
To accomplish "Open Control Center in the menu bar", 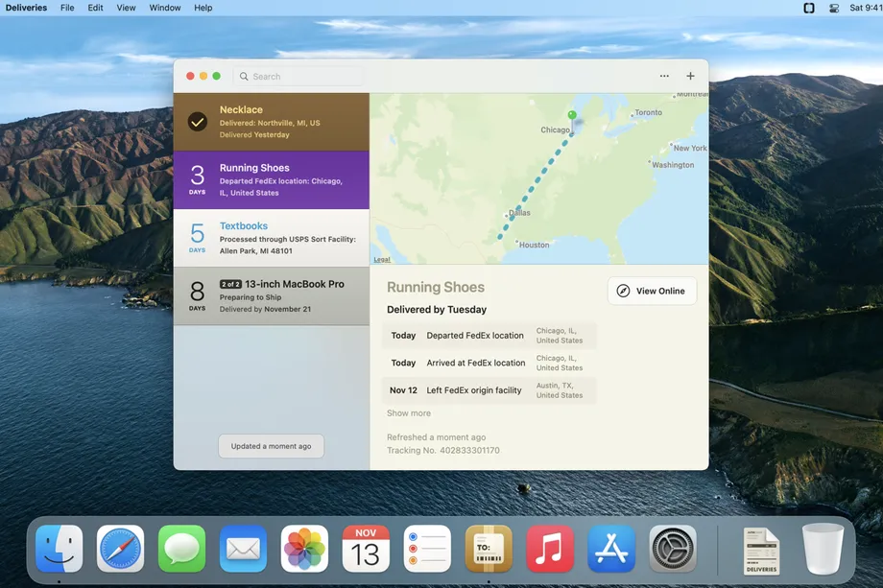I will pyautogui.click(x=834, y=8).
